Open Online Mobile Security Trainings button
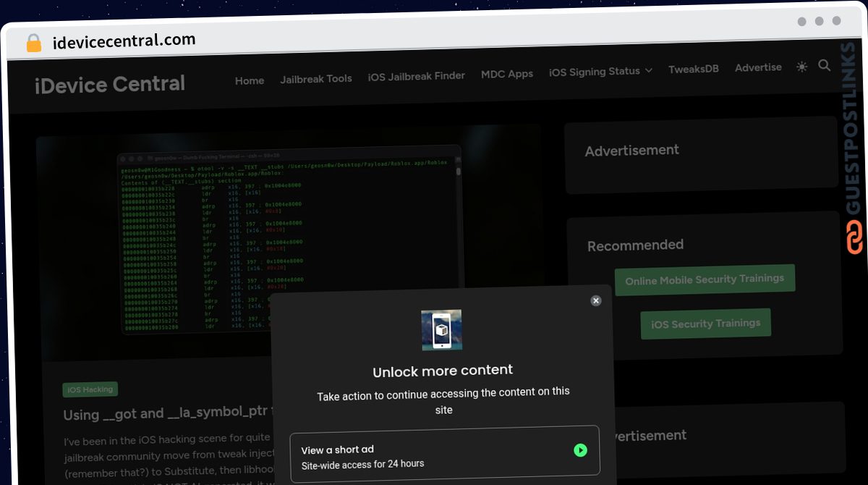The width and height of the screenshot is (868, 485). (x=705, y=279)
